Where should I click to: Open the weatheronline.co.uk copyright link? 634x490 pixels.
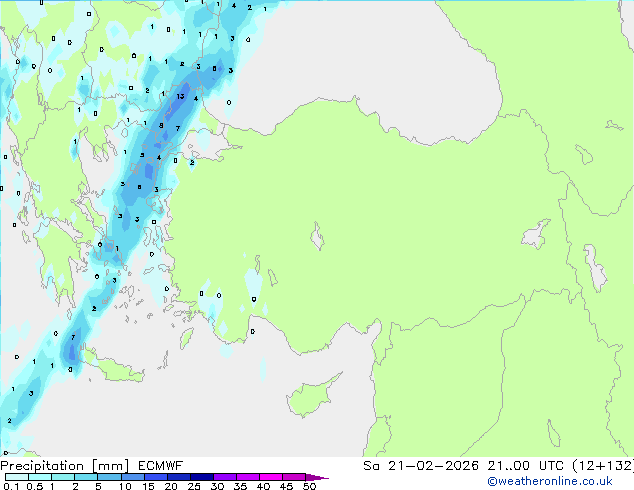click(549, 481)
